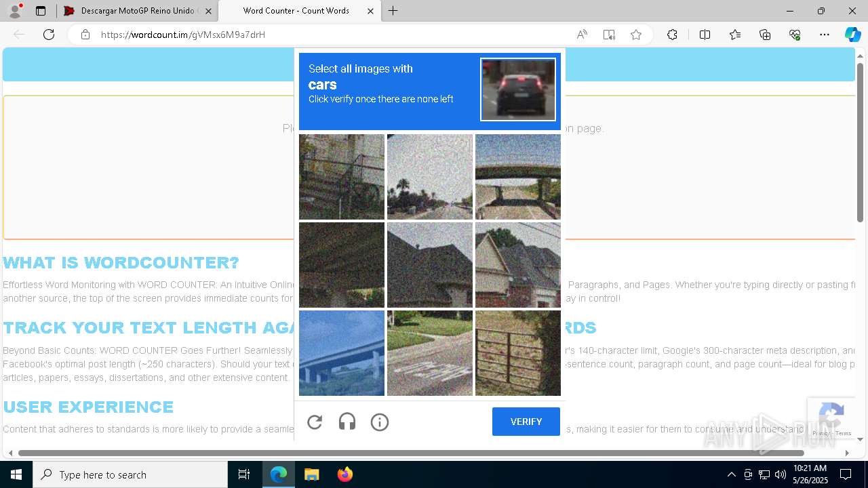Show hidden system tray icons
Viewport: 868px width, 488px height.
(731, 474)
